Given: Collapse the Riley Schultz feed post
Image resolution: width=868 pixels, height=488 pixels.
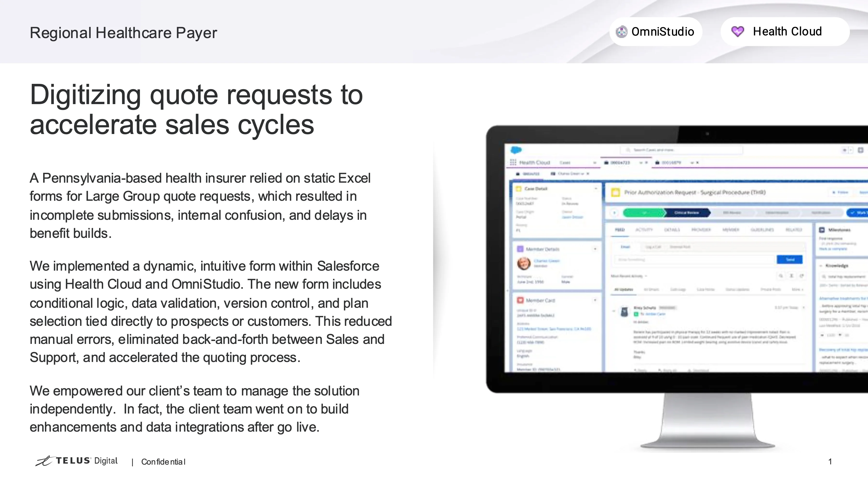Looking at the screenshot, I should tap(614, 311).
